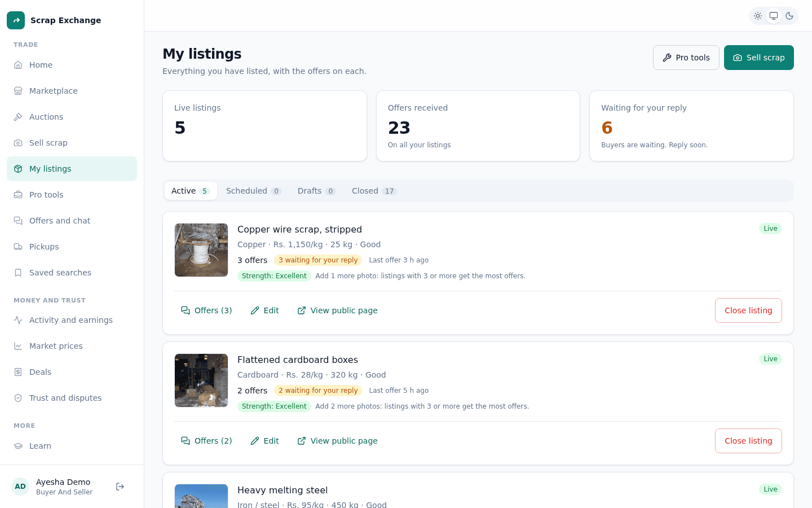
Task: View public page for cardboard boxes
Action: pyautogui.click(x=337, y=441)
